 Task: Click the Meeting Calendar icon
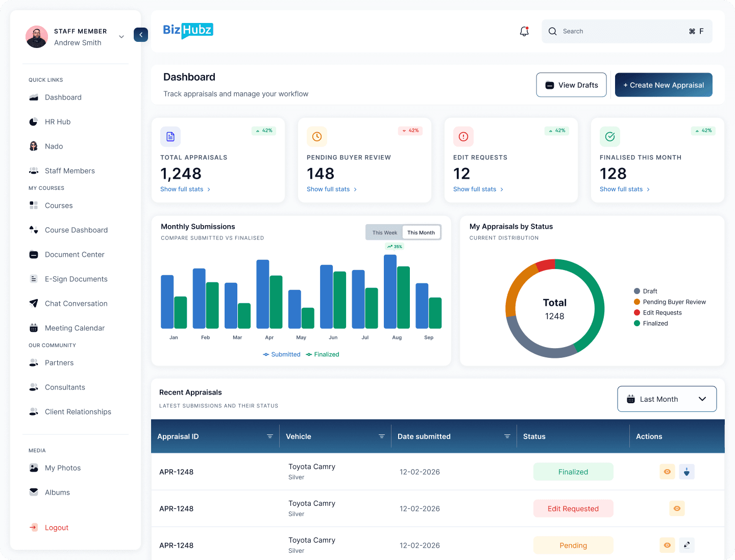click(34, 328)
